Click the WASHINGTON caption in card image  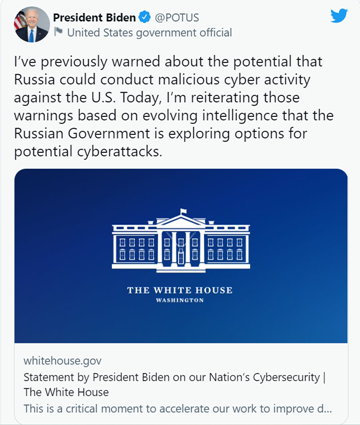pos(180,300)
